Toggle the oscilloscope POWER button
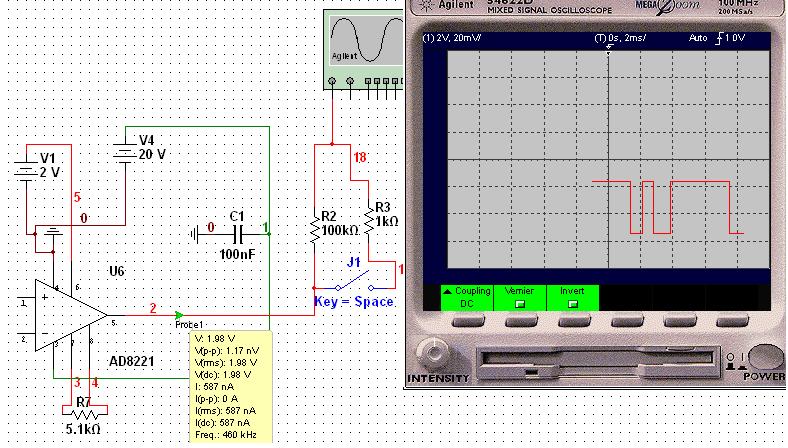Screen dimensions: 788x448 [764, 357]
